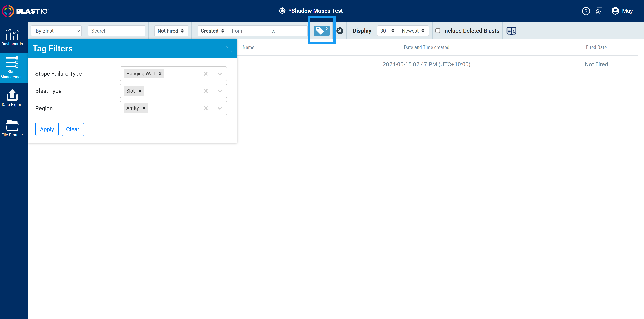The width and height of the screenshot is (644, 319).
Task: Clear Stope Failure Type selection
Action: pos(206,74)
